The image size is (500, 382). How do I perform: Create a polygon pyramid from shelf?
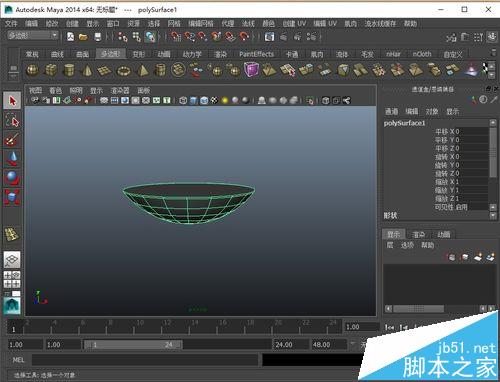tap(143, 70)
